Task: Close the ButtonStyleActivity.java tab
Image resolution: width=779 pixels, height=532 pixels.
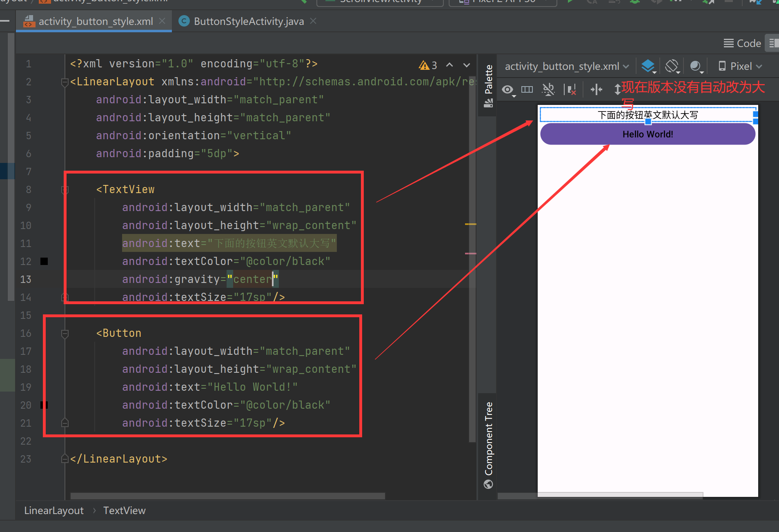Action: click(x=313, y=21)
